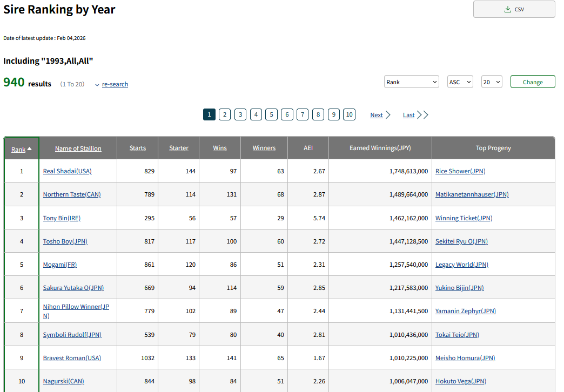
Task: Go to page 6
Action: click(x=287, y=114)
